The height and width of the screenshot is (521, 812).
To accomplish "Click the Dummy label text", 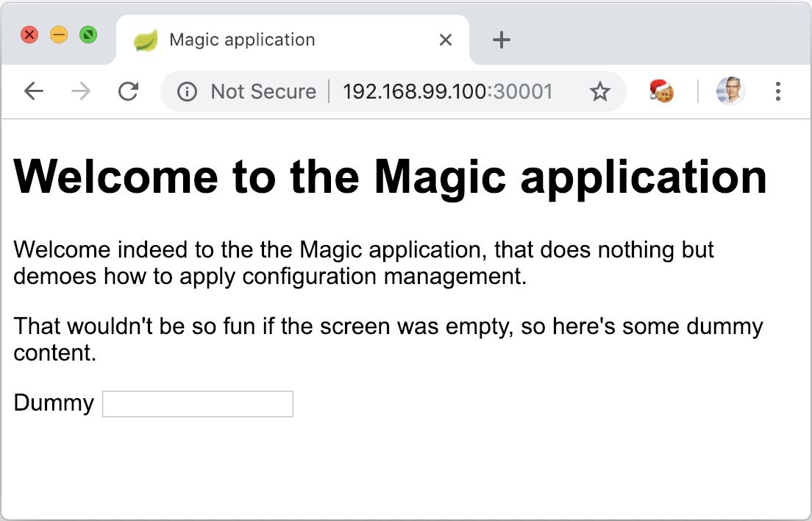I will (x=53, y=403).
